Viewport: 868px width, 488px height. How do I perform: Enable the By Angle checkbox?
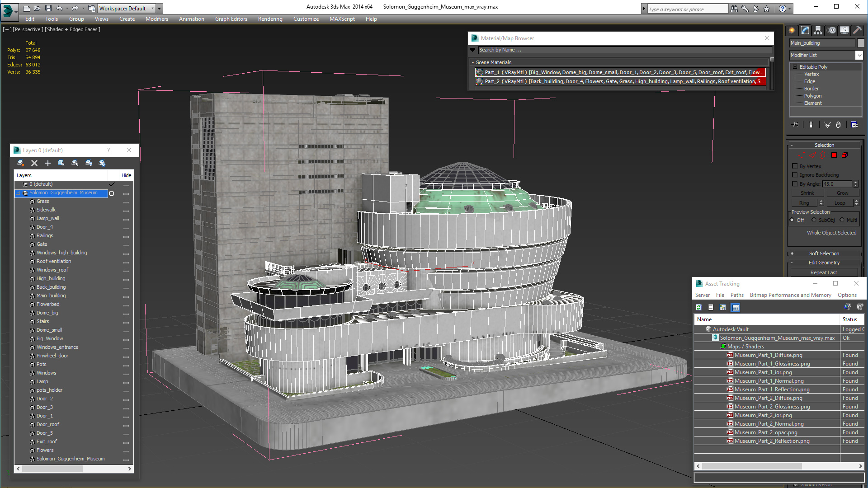[795, 184]
